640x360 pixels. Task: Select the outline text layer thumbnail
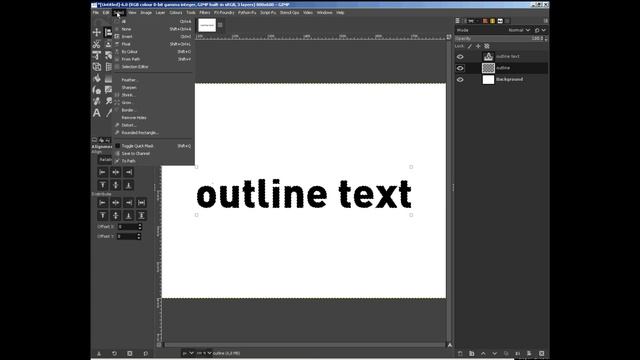[488, 57]
